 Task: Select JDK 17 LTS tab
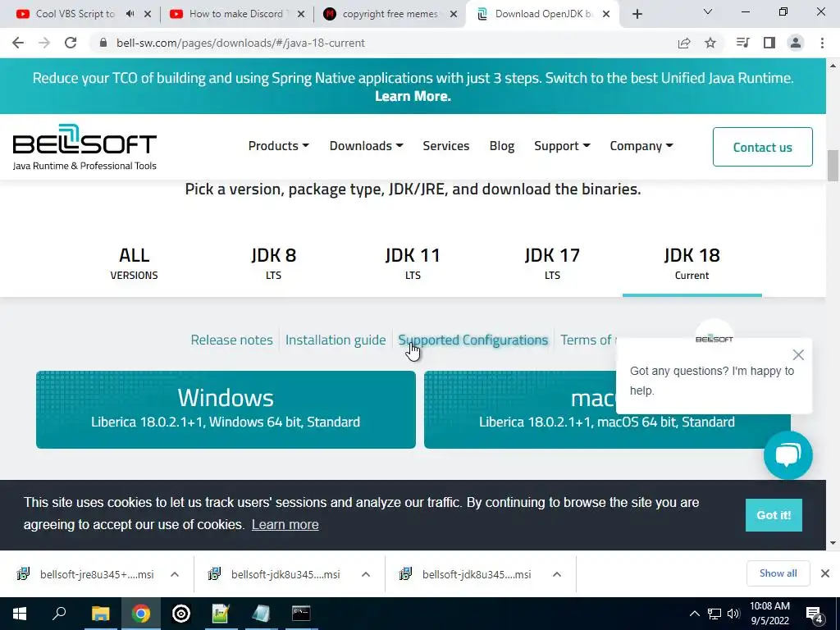click(552, 263)
